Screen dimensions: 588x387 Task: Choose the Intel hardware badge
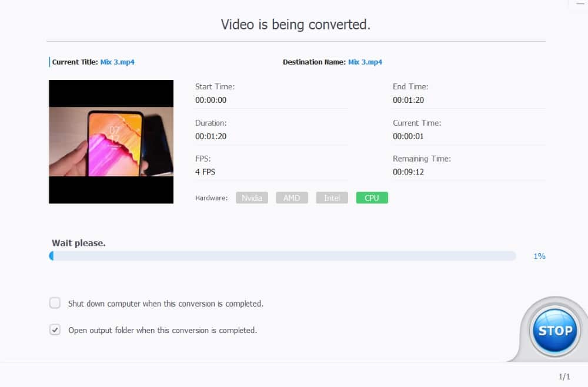tap(332, 198)
